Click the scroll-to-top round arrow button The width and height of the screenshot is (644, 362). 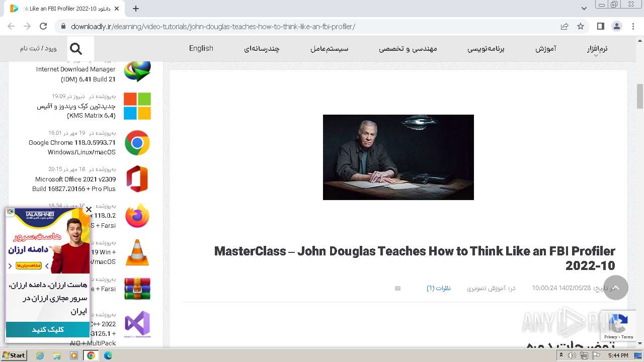pos(615,288)
